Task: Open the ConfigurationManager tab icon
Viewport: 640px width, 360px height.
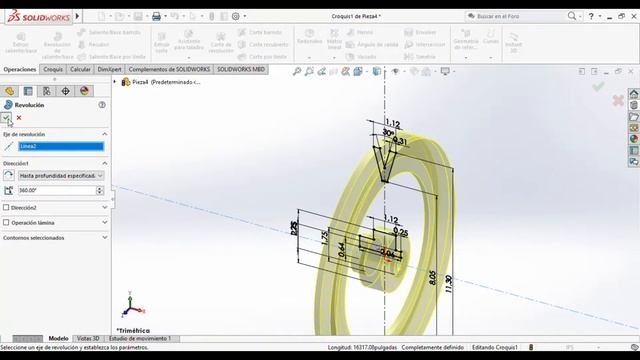Action: [47, 91]
